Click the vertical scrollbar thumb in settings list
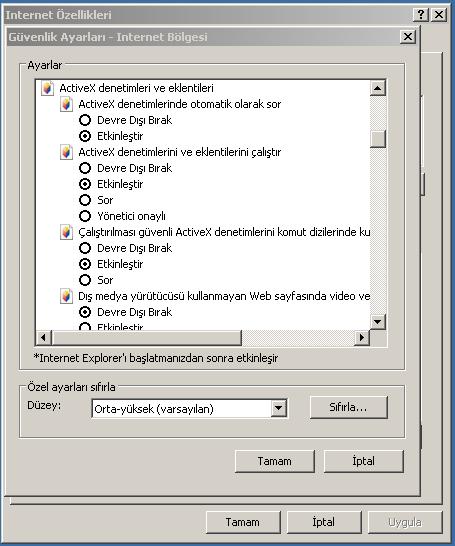The image size is (455, 546). coord(378,139)
